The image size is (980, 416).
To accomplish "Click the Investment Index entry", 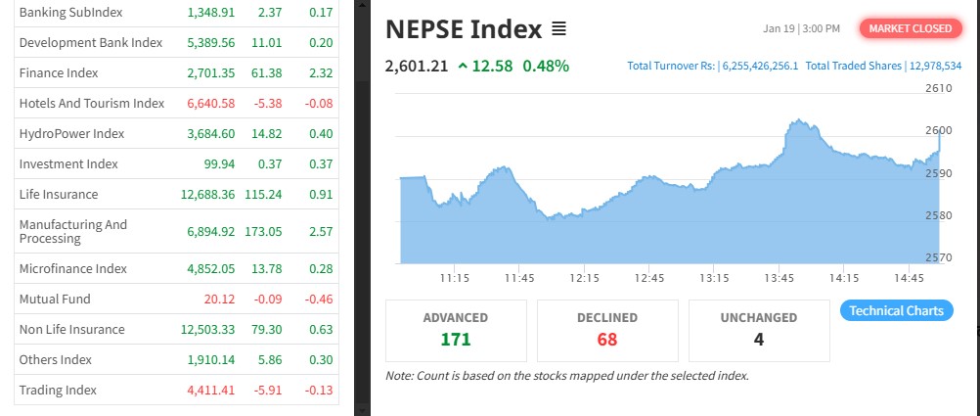I will pyautogui.click(x=68, y=164).
